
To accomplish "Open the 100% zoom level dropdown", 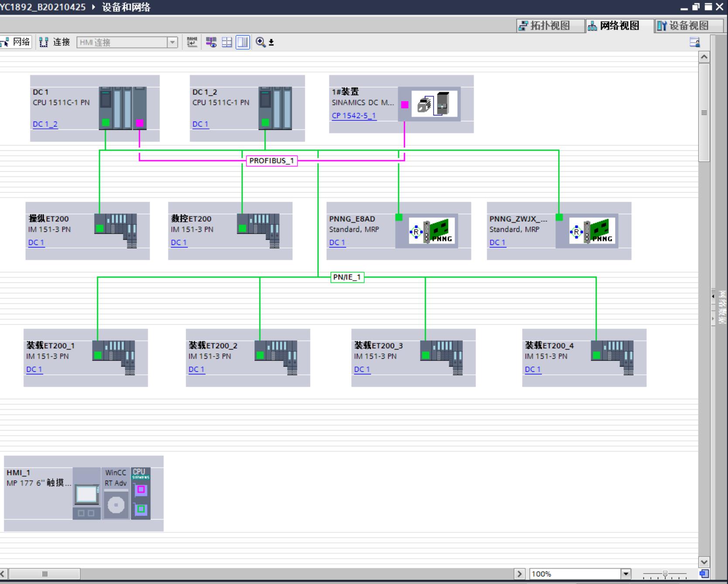I will (626, 574).
